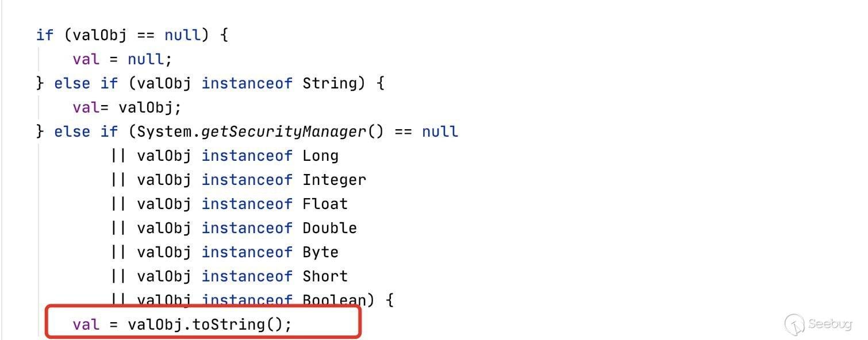Click the Short type name

(x=325, y=276)
